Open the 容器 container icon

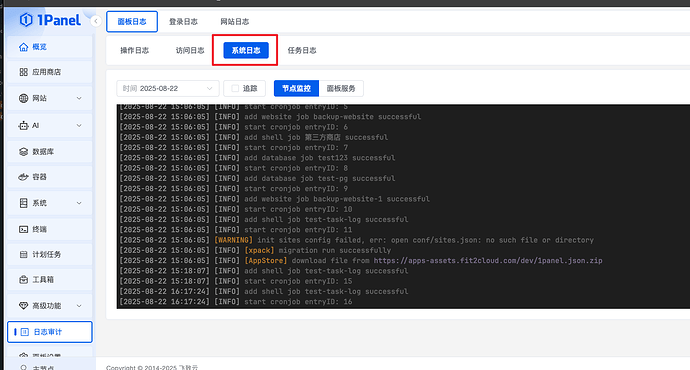click(x=23, y=177)
